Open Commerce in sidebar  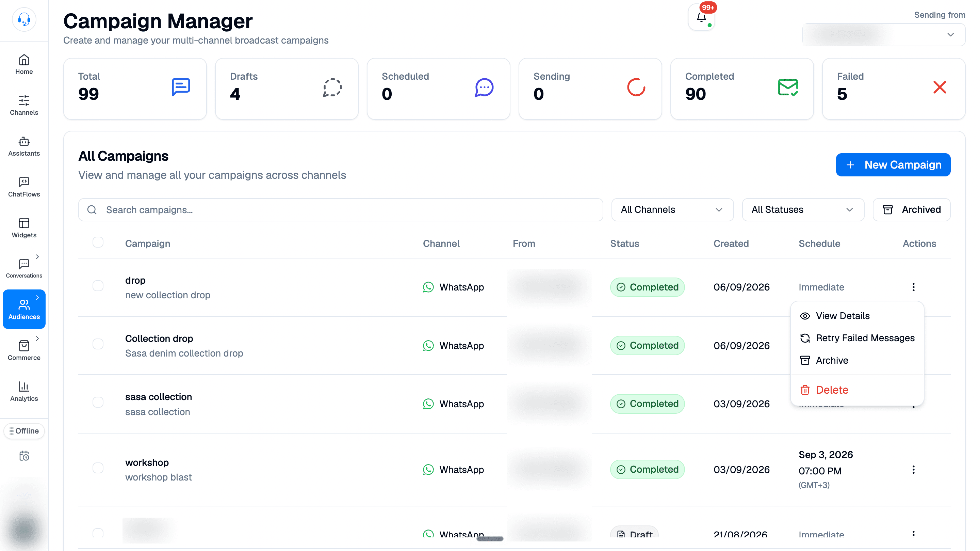24,350
